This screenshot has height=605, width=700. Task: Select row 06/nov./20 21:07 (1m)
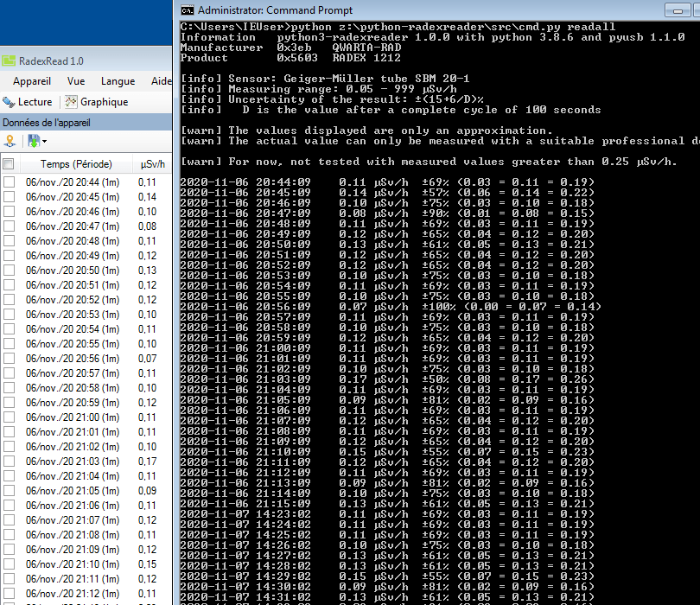pos(86,519)
